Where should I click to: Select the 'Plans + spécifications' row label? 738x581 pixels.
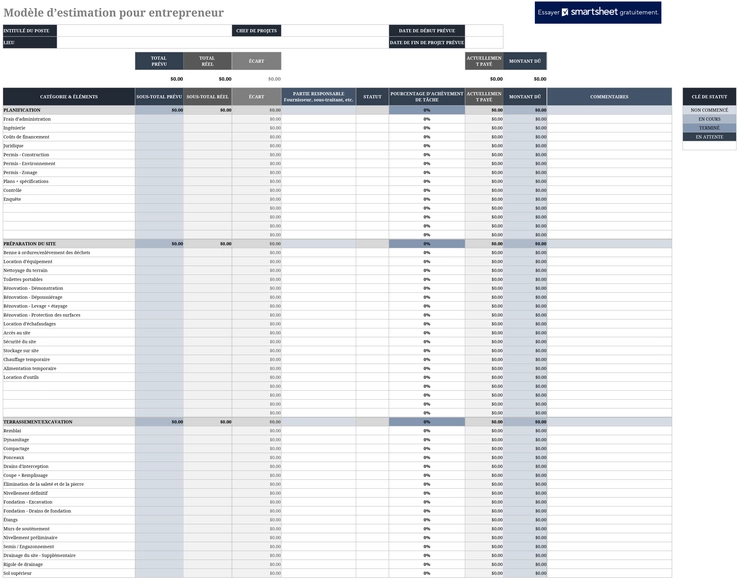coord(26,181)
